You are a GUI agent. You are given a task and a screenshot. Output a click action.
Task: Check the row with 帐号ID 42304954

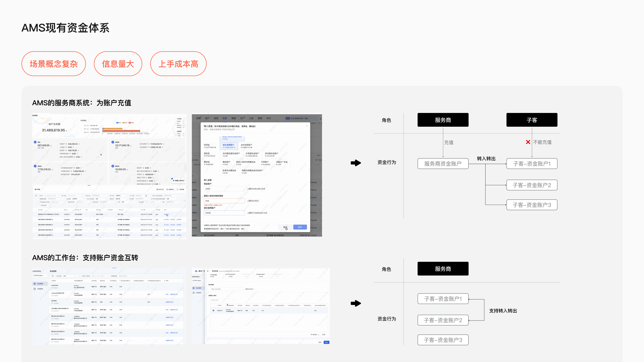point(35,230)
